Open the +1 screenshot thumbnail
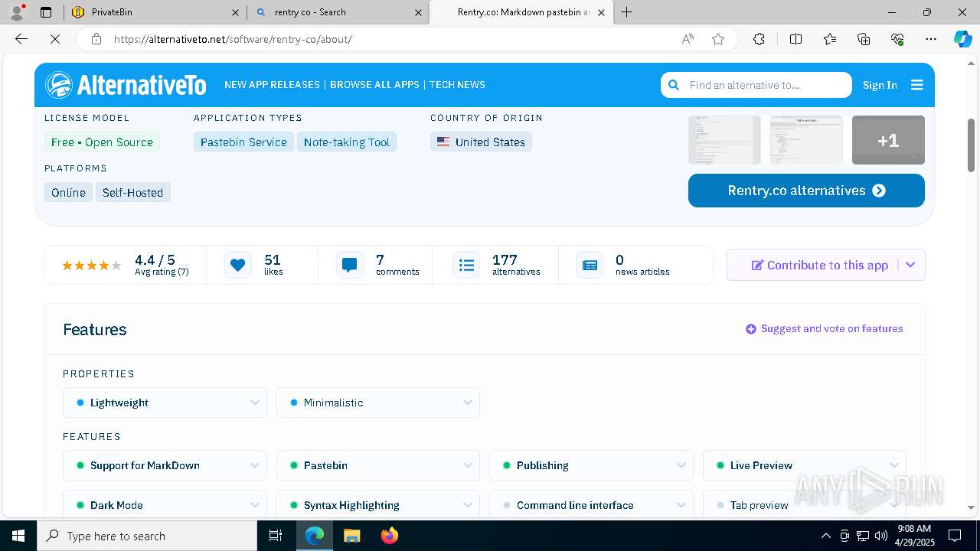 pos(888,140)
